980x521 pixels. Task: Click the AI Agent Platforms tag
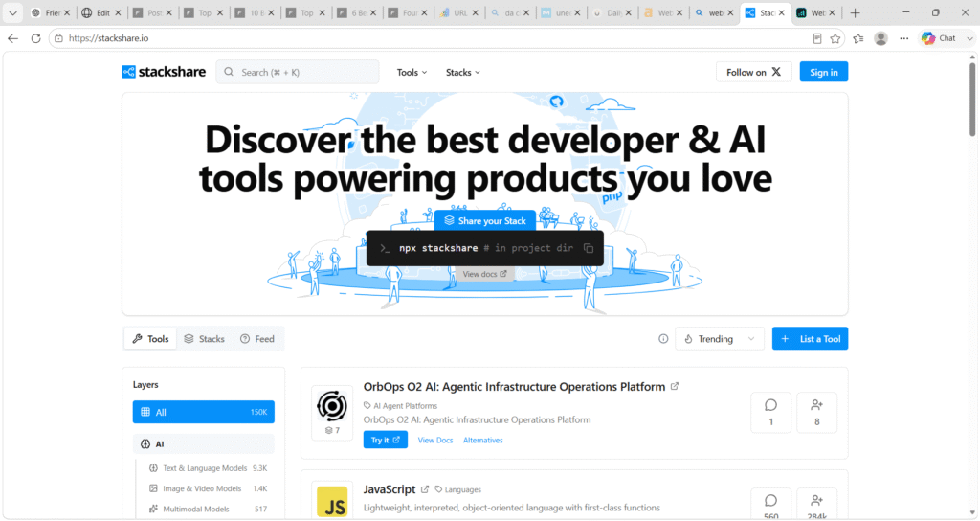click(401, 406)
